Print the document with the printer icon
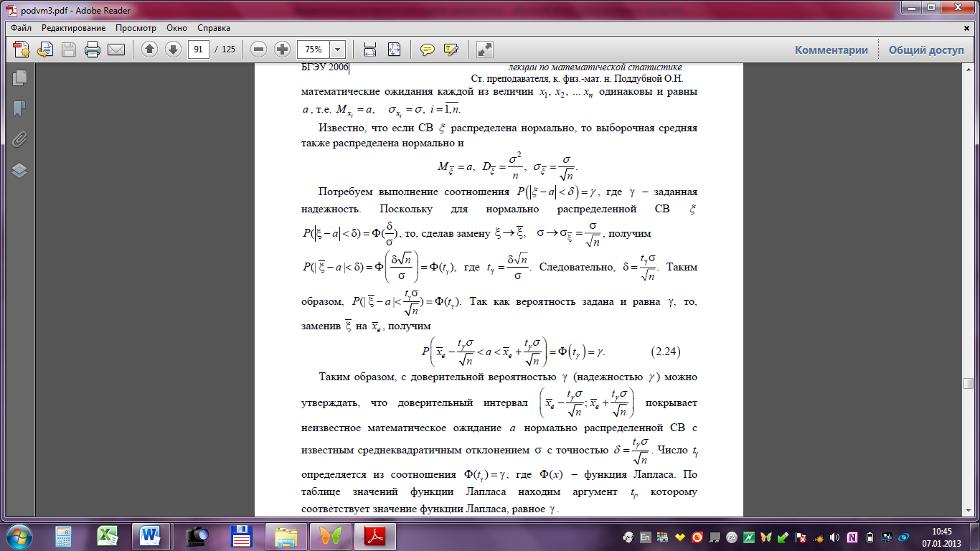Viewport: 980px width, 551px height. [x=93, y=50]
